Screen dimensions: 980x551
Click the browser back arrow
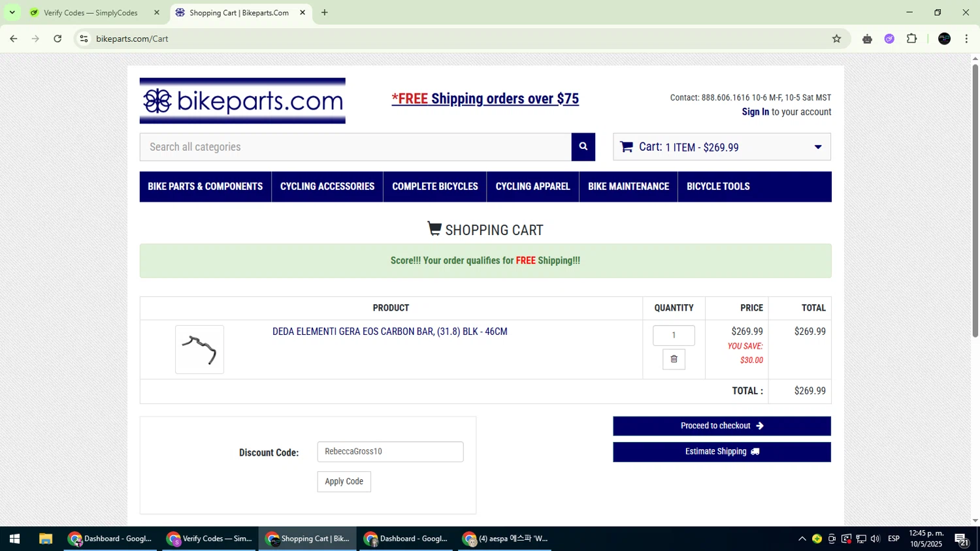point(14,39)
